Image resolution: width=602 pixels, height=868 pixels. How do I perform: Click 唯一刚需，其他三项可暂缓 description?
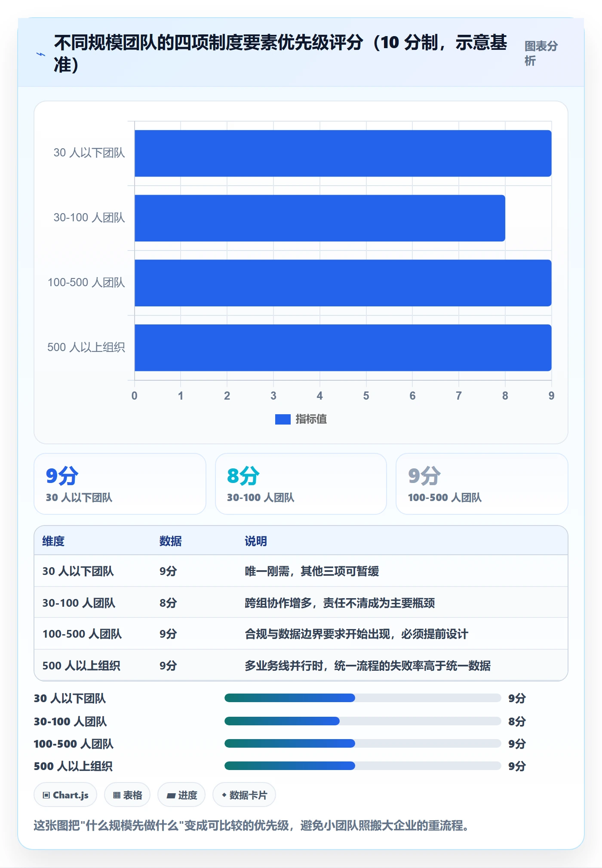coord(312,571)
